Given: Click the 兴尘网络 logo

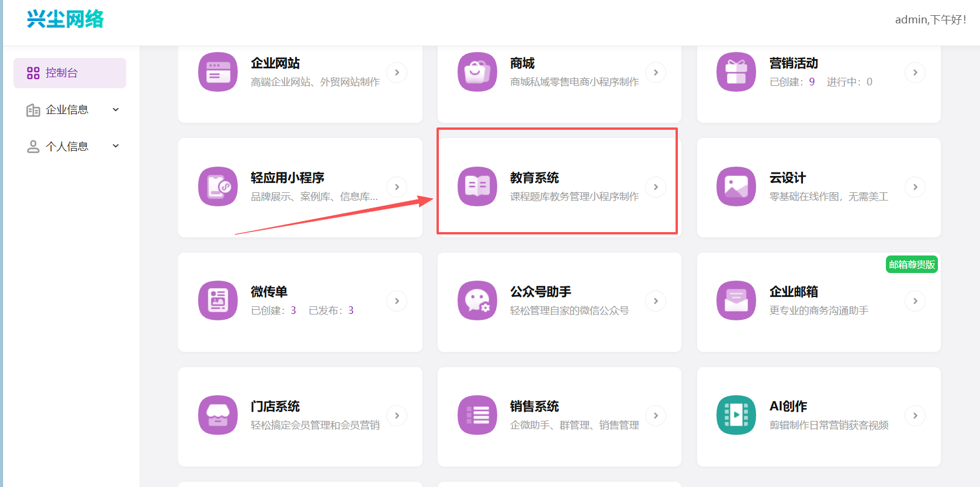Looking at the screenshot, I should click(x=65, y=19).
